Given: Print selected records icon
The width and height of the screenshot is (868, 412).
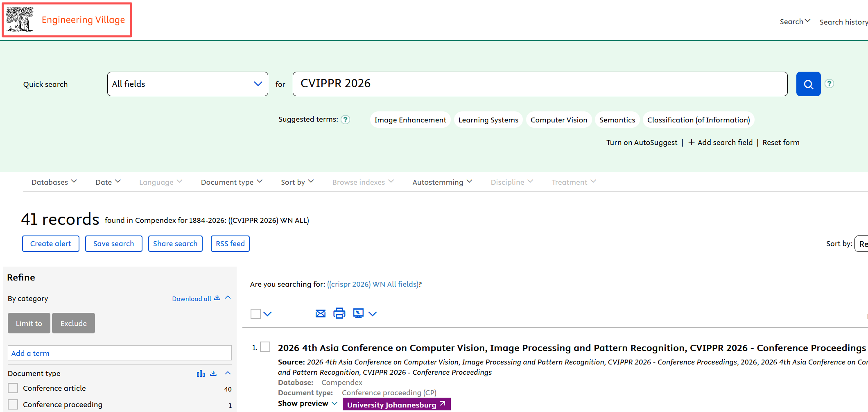Looking at the screenshot, I should 339,313.
